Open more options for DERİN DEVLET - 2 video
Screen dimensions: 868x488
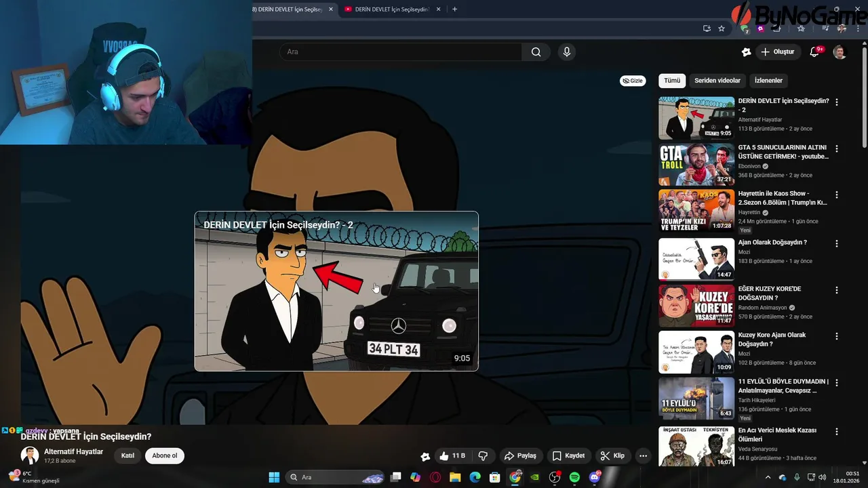pos(837,102)
